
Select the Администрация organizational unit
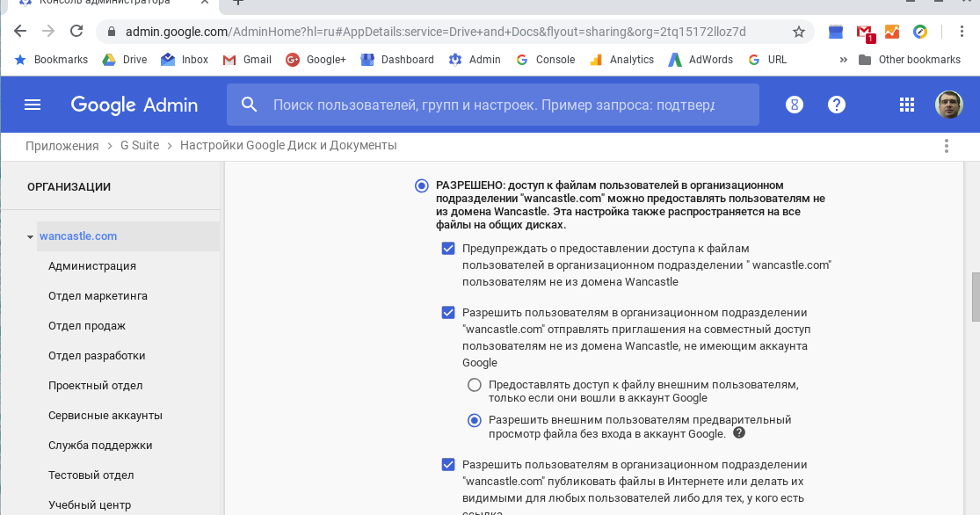click(92, 265)
